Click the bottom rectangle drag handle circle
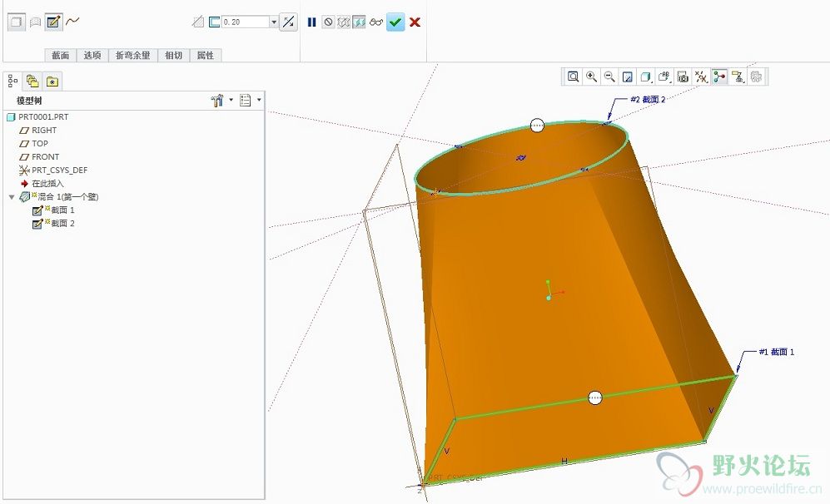The height and width of the screenshot is (504, 830). 595,398
